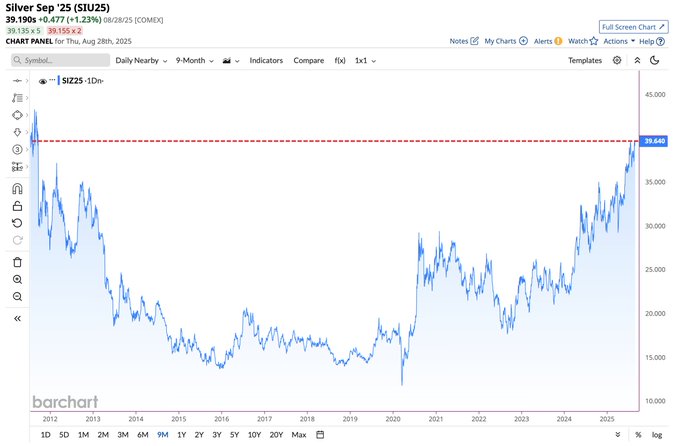Zoom out with the magnifier minus icon
The image size is (679, 446).
[17, 297]
